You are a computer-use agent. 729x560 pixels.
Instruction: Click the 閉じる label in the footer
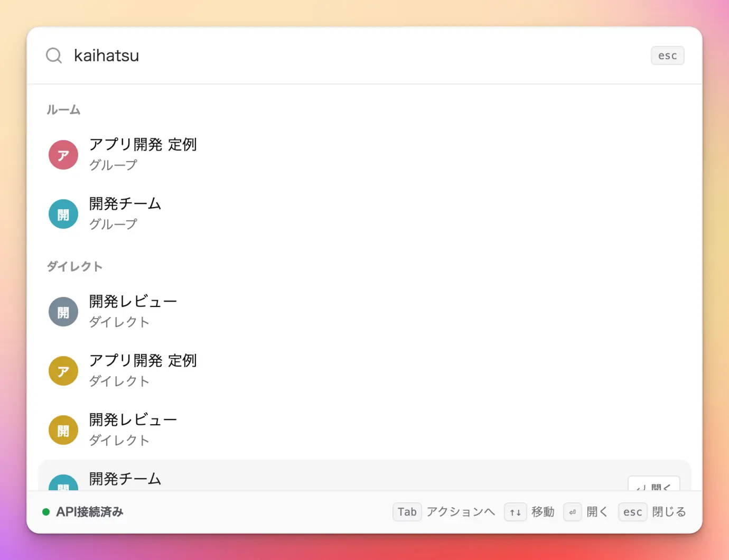[669, 512]
